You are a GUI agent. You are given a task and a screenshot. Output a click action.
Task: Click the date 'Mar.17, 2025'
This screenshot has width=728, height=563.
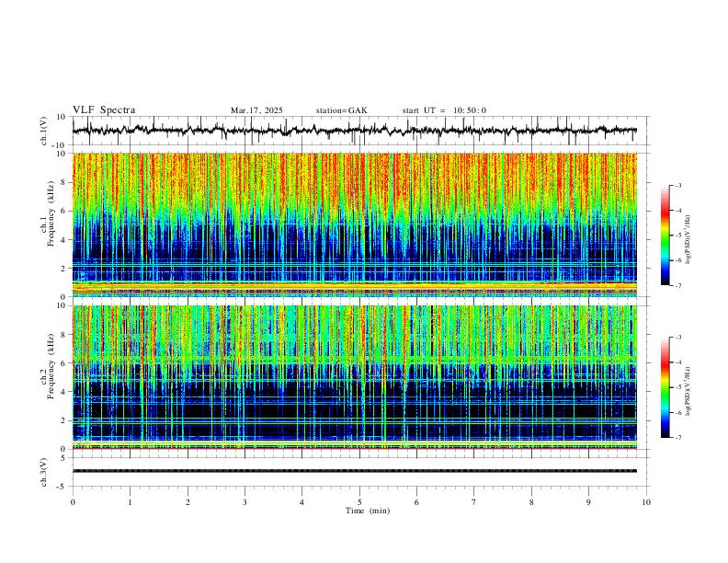coord(256,110)
